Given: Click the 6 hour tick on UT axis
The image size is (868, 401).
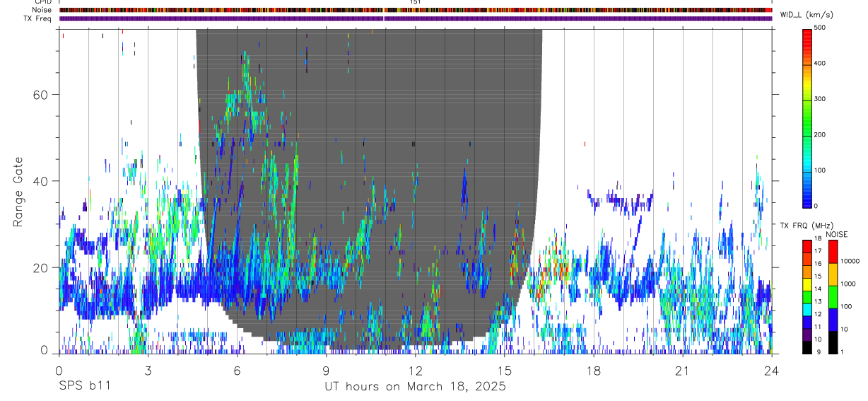Looking at the screenshot, I should (237, 371).
